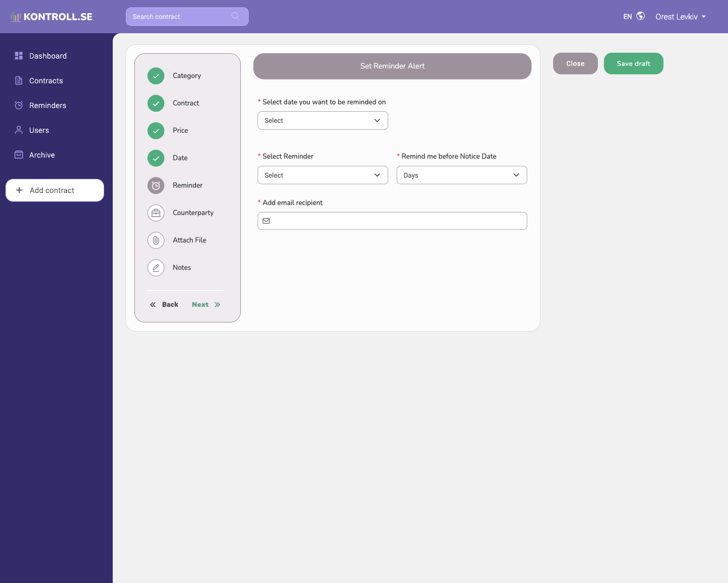Screen dimensions: 728x583
Task: Click the plus icon in Add contract
Action: click(19, 190)
